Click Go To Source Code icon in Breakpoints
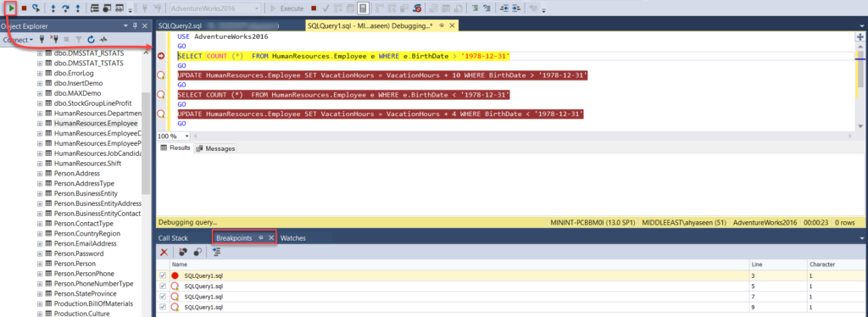 click(216, 252)
